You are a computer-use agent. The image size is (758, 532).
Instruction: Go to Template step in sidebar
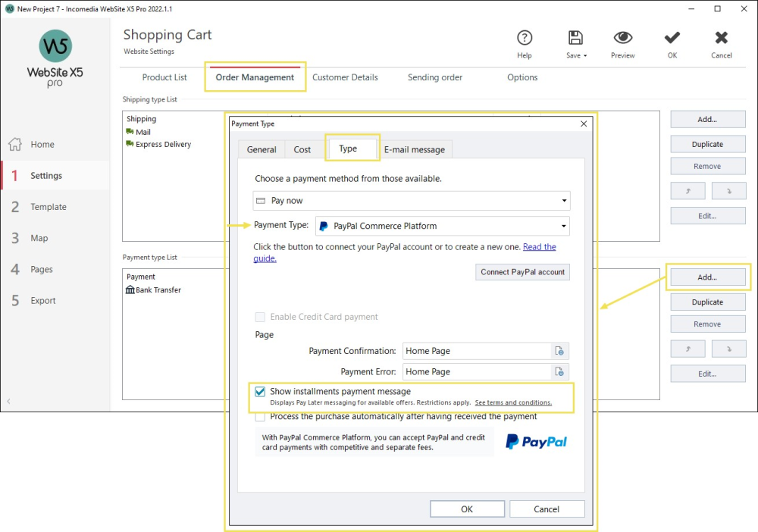(x=49, y=207)
